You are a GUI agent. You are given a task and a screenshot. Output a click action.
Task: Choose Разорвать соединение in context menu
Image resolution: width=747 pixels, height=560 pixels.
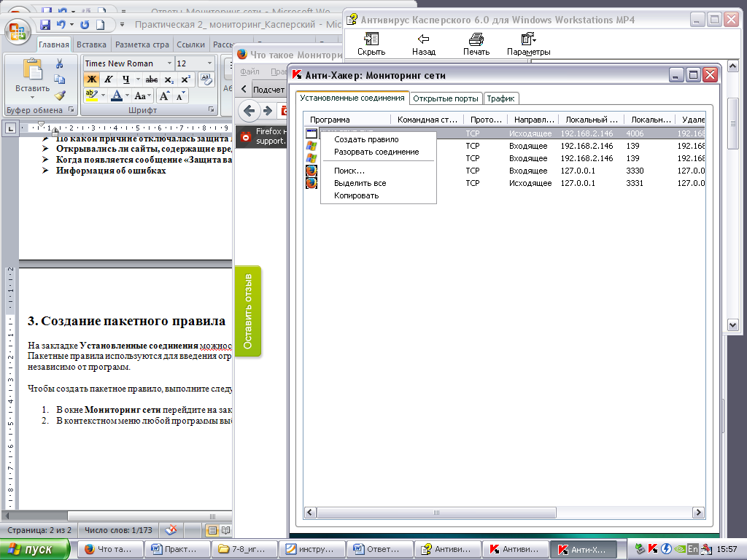(376, 152)
